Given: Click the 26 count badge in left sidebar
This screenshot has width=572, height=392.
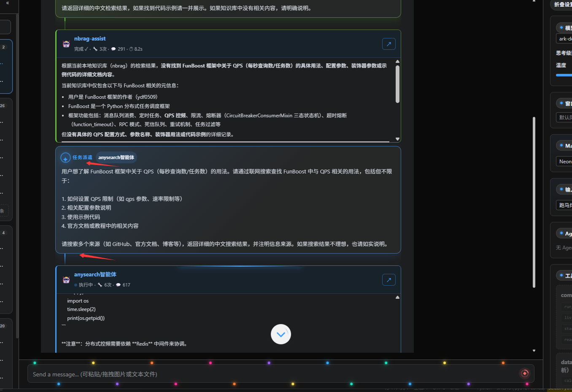Looking at the screenshot, I should tap(3, 106).
